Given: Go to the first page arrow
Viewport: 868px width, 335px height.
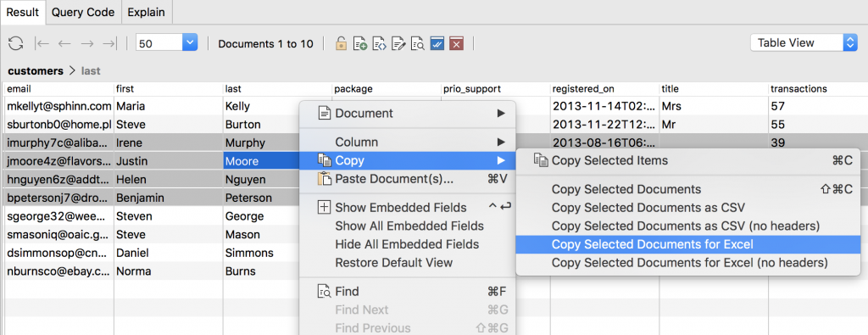Looking at the screenshot, I should coord(42,43).
